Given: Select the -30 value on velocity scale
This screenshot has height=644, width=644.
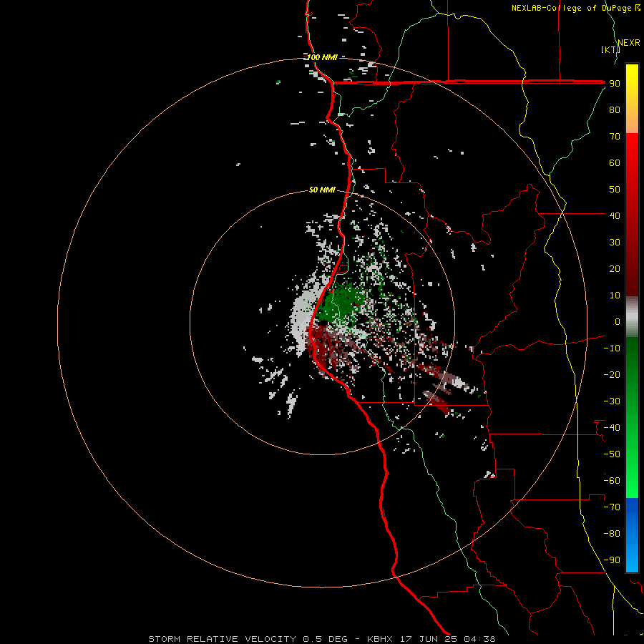Looking at the screenshot, I should tap(612, 401).
